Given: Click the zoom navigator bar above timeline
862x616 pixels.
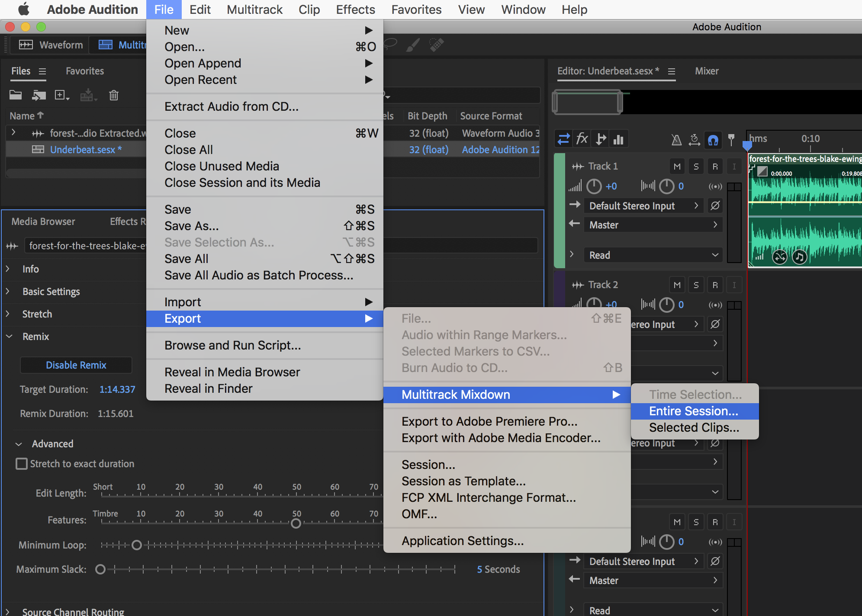Looking at the screenshot, I should click(x=588, y=103).
